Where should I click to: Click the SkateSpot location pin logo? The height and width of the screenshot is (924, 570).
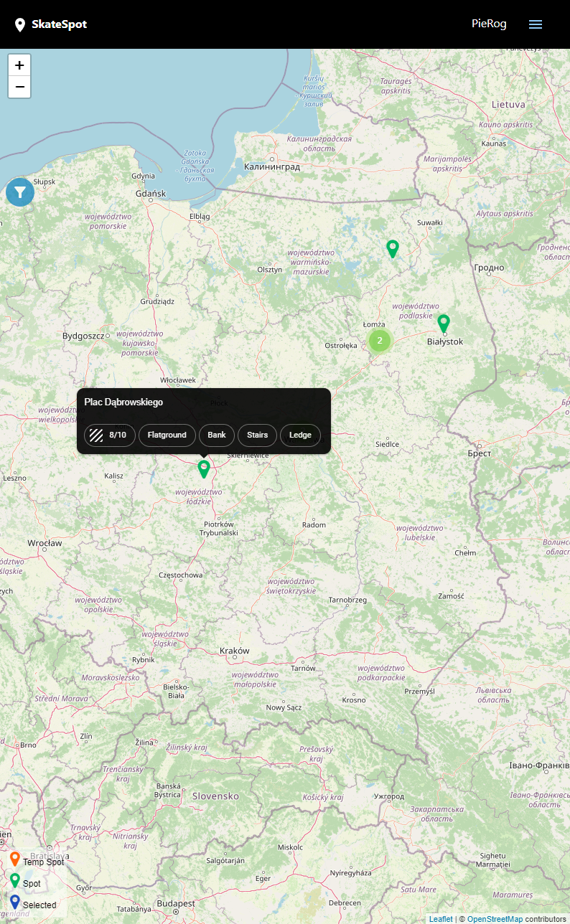(20, 25)
